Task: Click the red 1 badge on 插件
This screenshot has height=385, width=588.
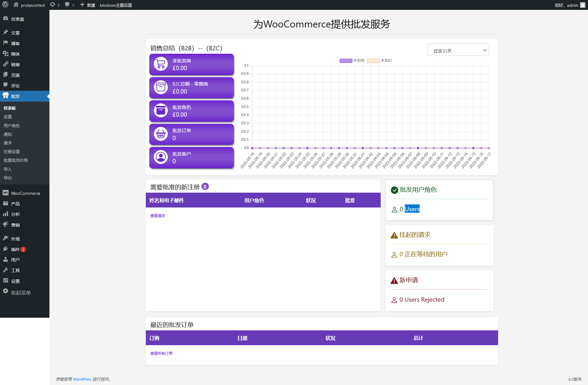Action: tap(23, 249)
